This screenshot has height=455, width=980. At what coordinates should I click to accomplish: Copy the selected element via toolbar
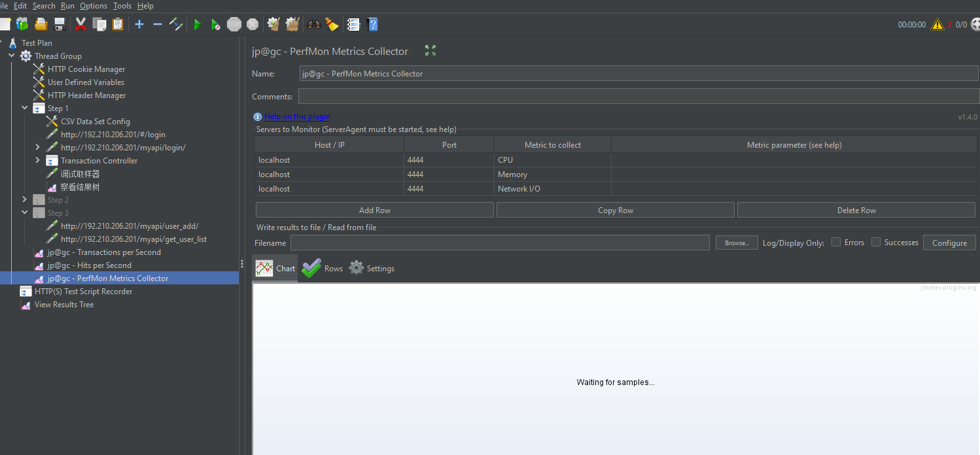click(x=99, y=24)
